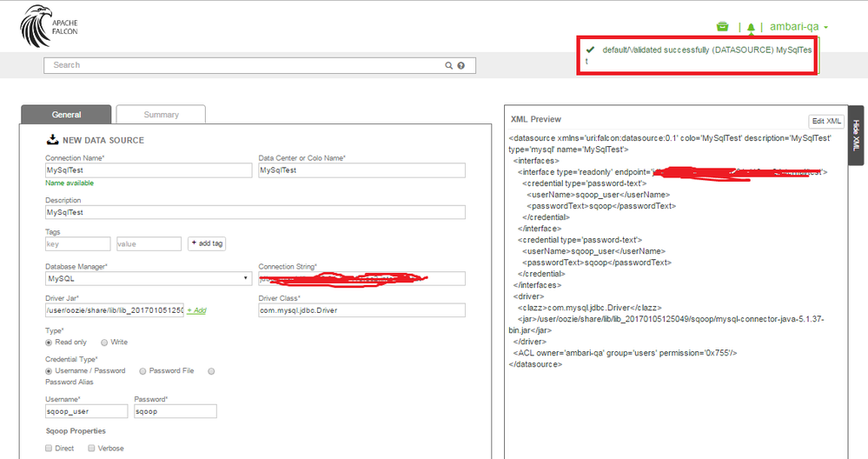Click the Password field
This screenshot has width=868, height=459.
point(176,411)
